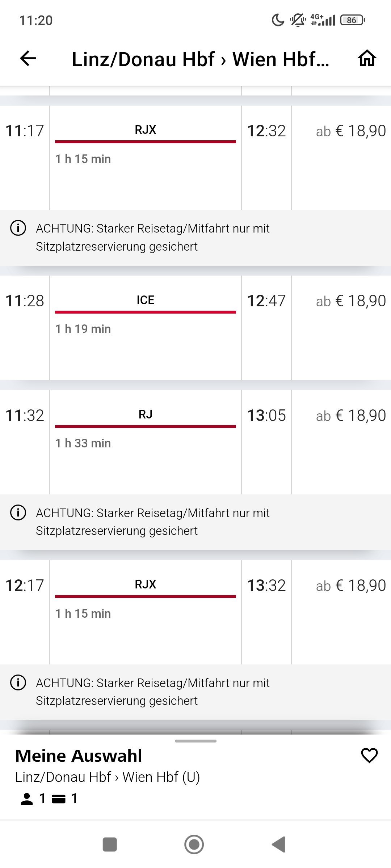Tap the ticket card icon in Meine Auswahl
The height and width of the screenshot is (868, 391).
[x=59, y=799]
